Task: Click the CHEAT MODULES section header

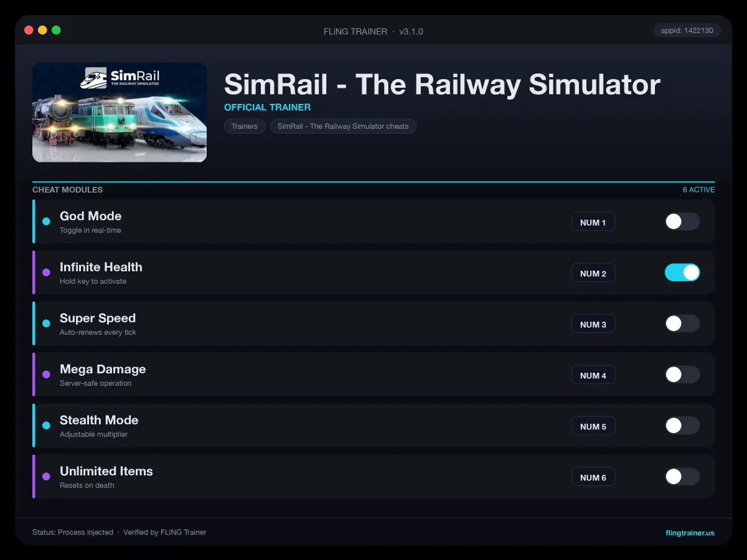Action: (x=67, y=190)
